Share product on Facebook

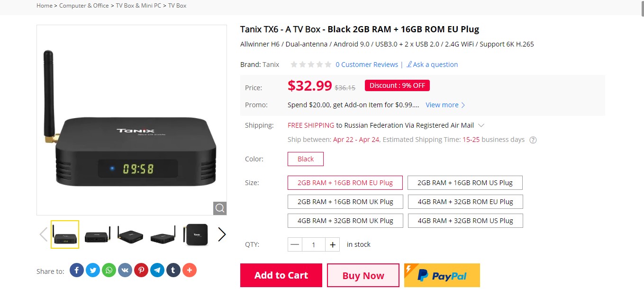pyautogui.click(x=77, y=270)
